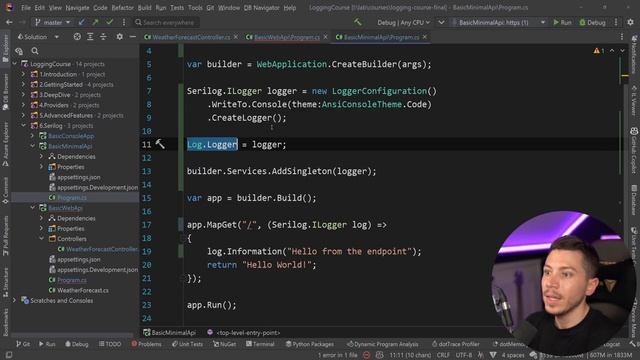640x360 pixels.
Task: Expand Scratches and Consoles node
Action: click(15, 300)
